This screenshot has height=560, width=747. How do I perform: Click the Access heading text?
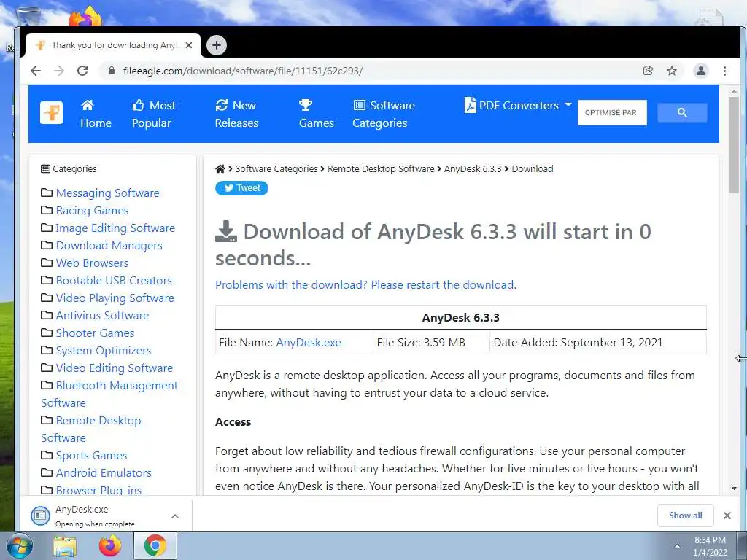[233, 422]
